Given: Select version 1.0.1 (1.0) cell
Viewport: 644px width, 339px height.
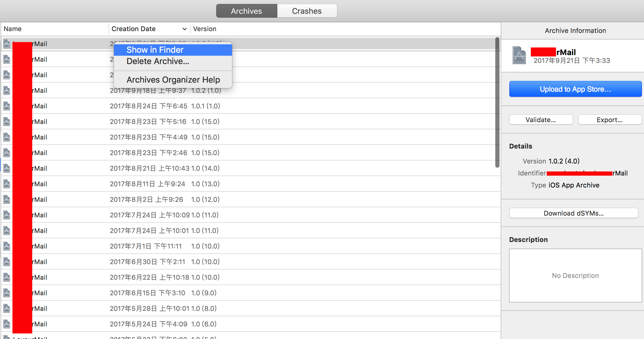Looking at the screenshot, I should click(x=206, y=106).
